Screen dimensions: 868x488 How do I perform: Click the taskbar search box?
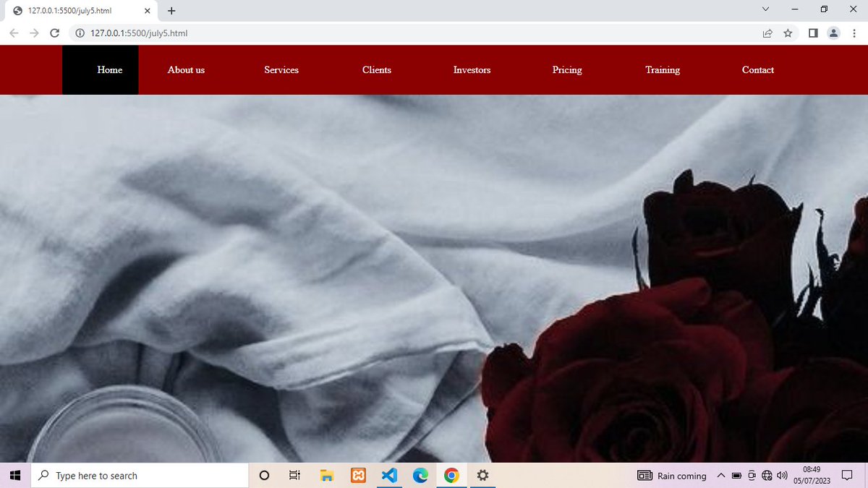click(x=140, y=475)
